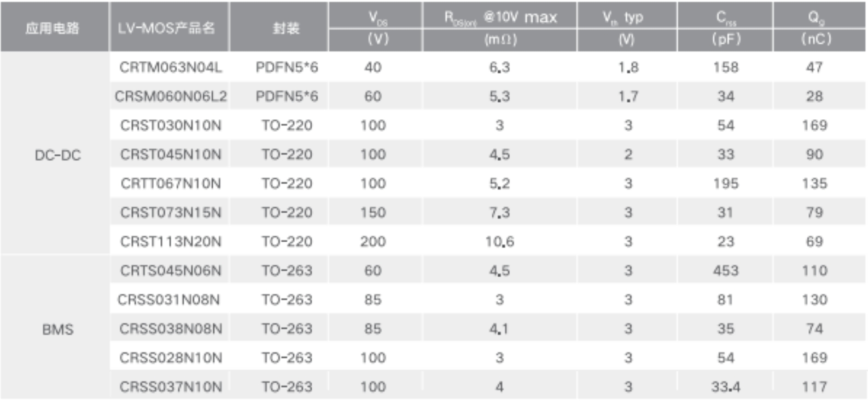The width and height of the screenshot is (868, 403).
Task: Select the CRSS038N08N entry
Action: (170, 329)
